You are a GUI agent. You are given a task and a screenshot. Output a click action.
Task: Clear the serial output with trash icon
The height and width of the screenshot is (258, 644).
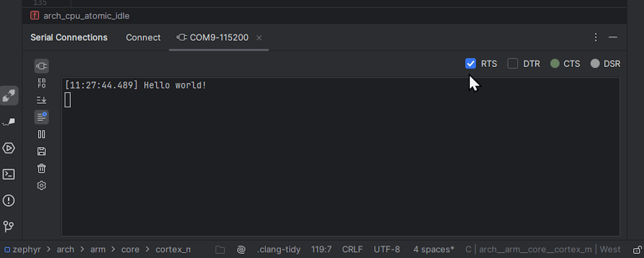point(42,169)
